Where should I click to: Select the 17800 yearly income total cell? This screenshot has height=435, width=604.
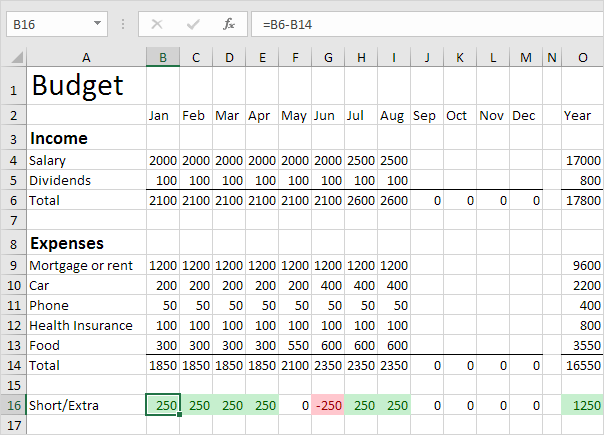pyautogui.click(x=582, y=200)
